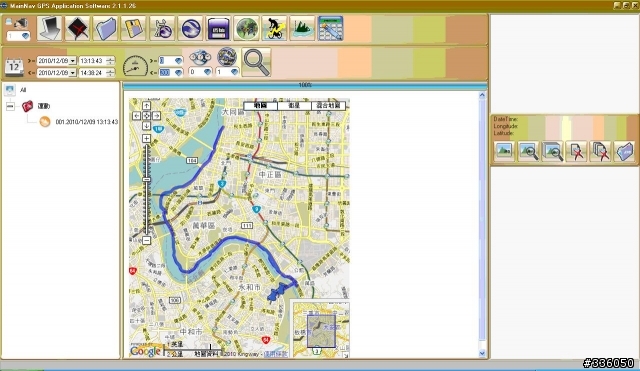
Task: Select the 運動 category in tree
Action: (x=44, y=106)
